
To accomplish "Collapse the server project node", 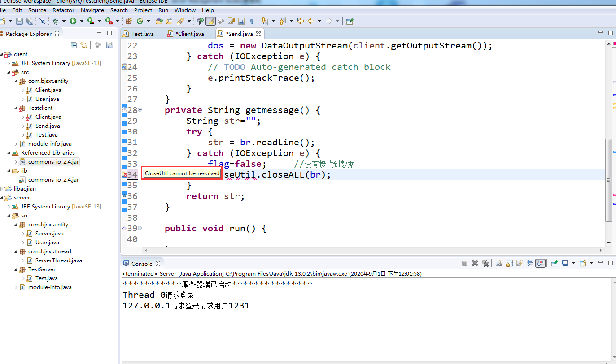I will 2,198.
